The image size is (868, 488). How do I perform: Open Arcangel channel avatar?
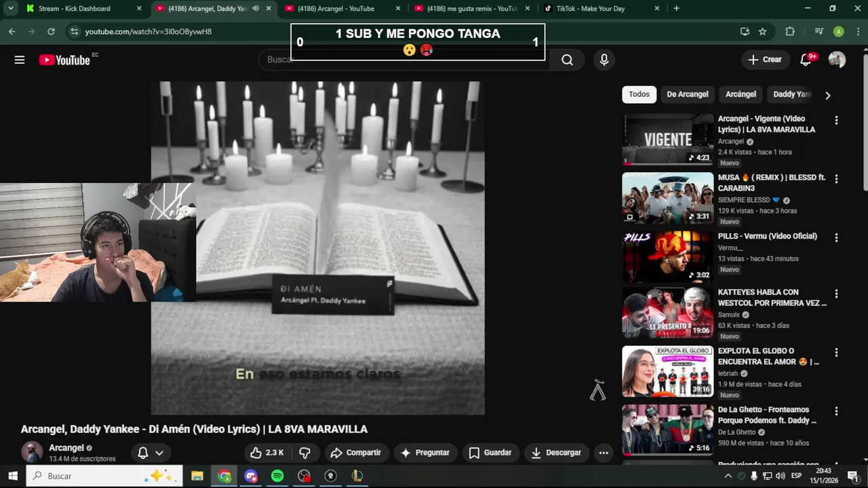coord(32,452)
